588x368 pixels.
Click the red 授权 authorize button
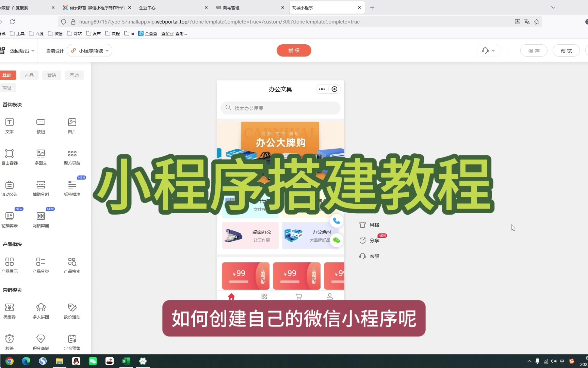(x=294, y=50)
